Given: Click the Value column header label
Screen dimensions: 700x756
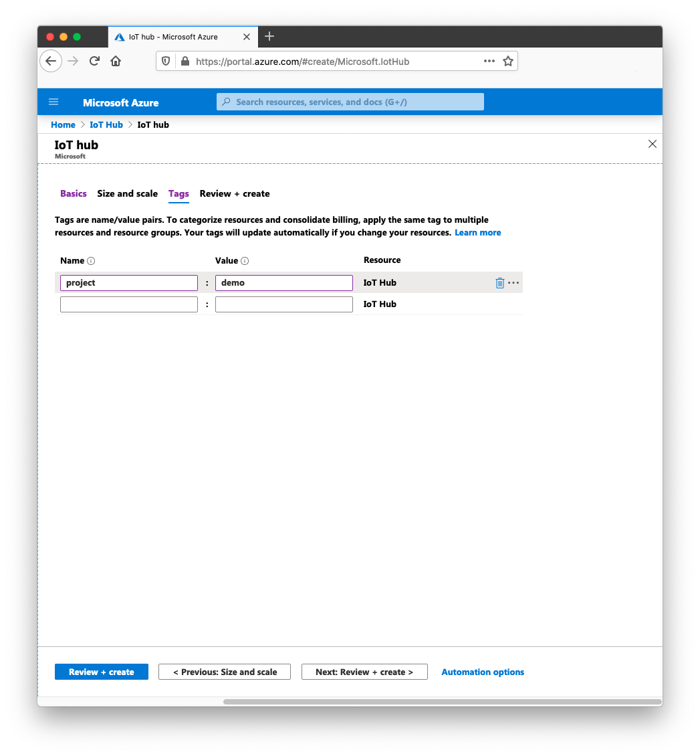Looking at the screenshot, I should tap(227, 260).
